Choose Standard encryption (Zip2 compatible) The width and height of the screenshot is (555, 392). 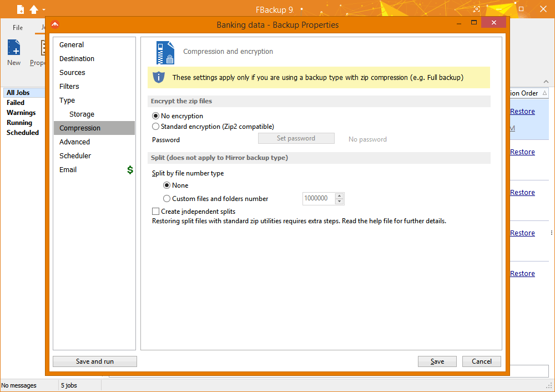tap(156, 127)
